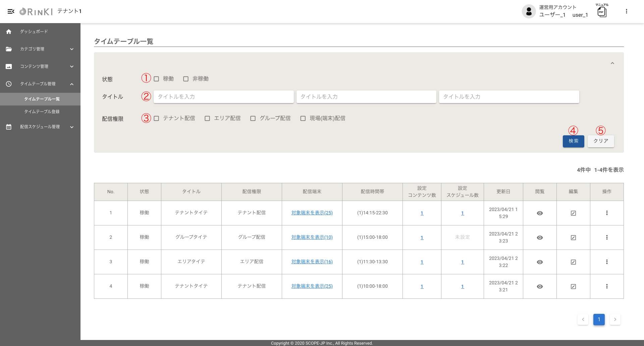Click the first タイトルを入力 field

pos(223,97)
